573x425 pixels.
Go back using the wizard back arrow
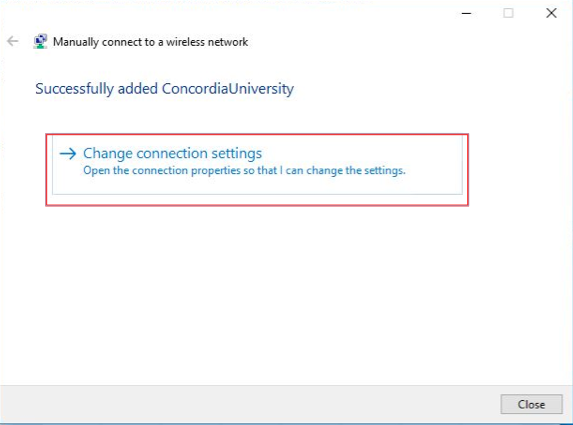tap(12, 41)
